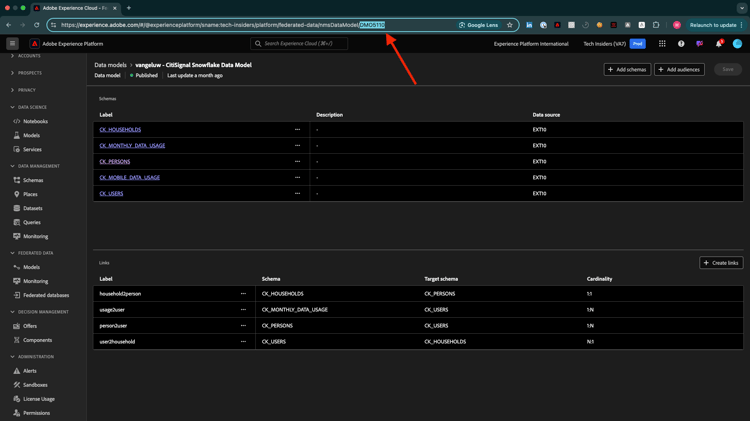
Task: Open the CK_PERSONS schema link
Action: 115,162
